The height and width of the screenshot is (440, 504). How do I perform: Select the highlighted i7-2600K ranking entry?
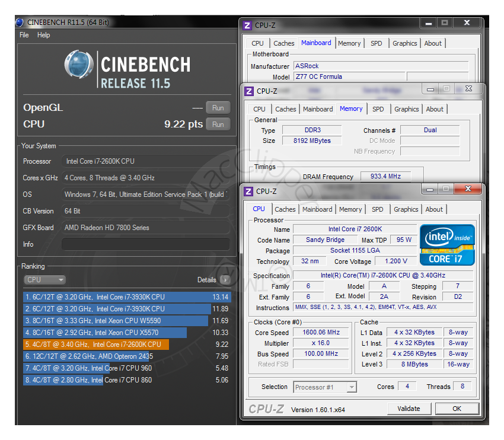coord(107,344)
